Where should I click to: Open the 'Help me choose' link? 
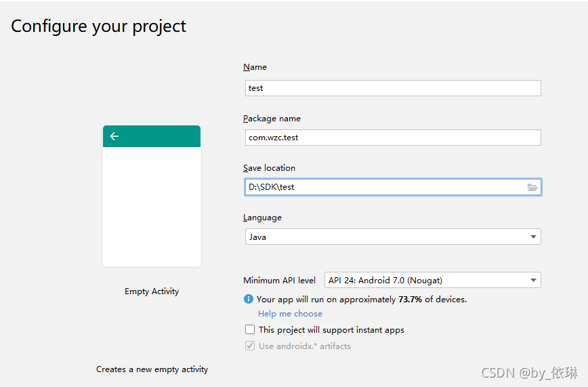pos(290,314)
